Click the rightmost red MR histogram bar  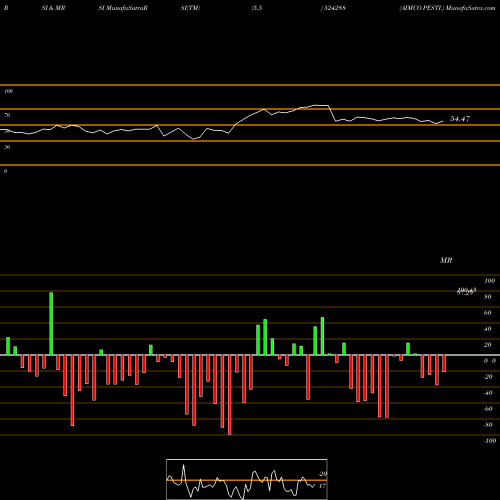444,363
